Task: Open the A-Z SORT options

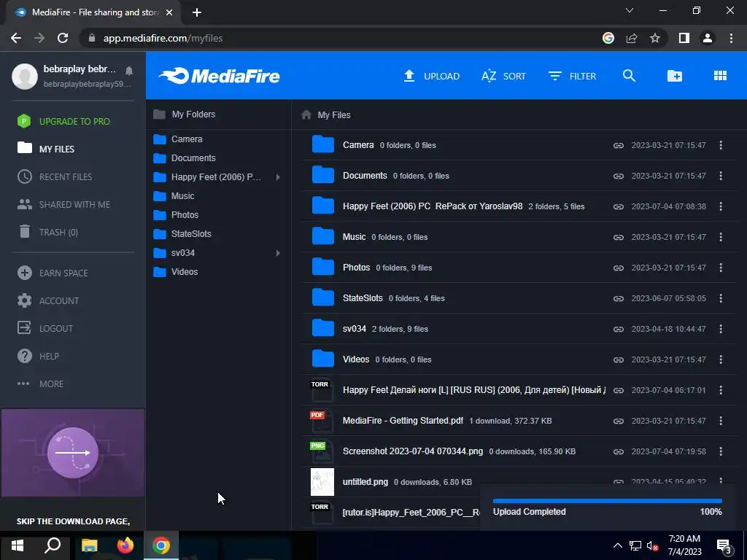Action: 503,76
